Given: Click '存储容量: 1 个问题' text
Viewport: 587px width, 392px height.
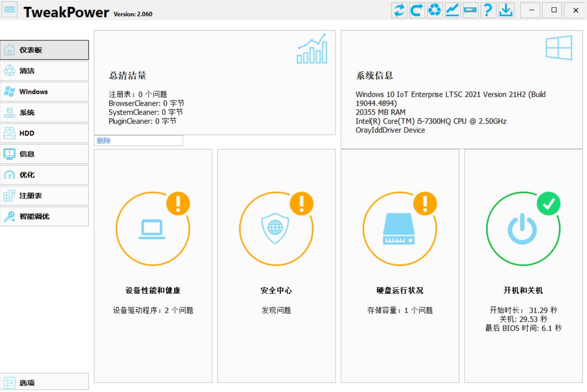Looking at the screenshot, I should pos(400,310).
